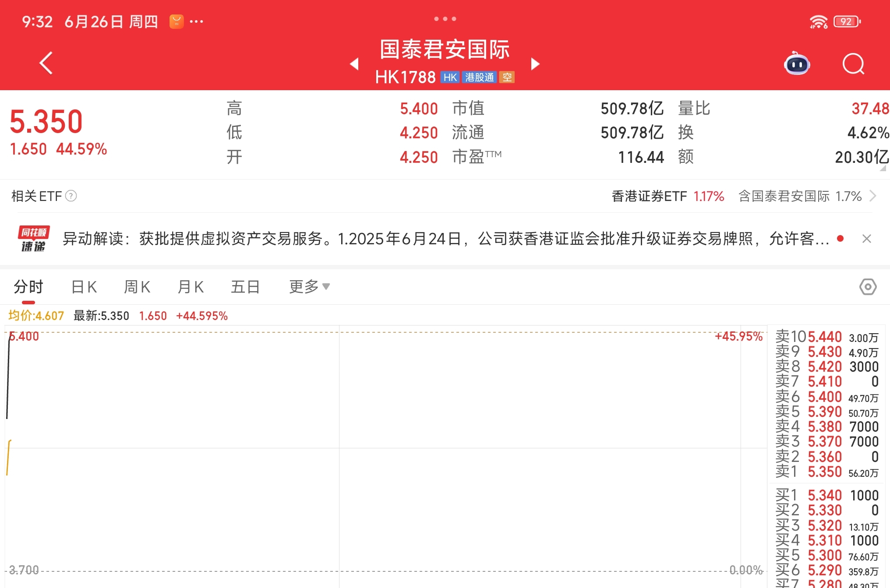Select 卖10 at 5.440
Screen dimensions: 890x588
click(x=827, y=337)
